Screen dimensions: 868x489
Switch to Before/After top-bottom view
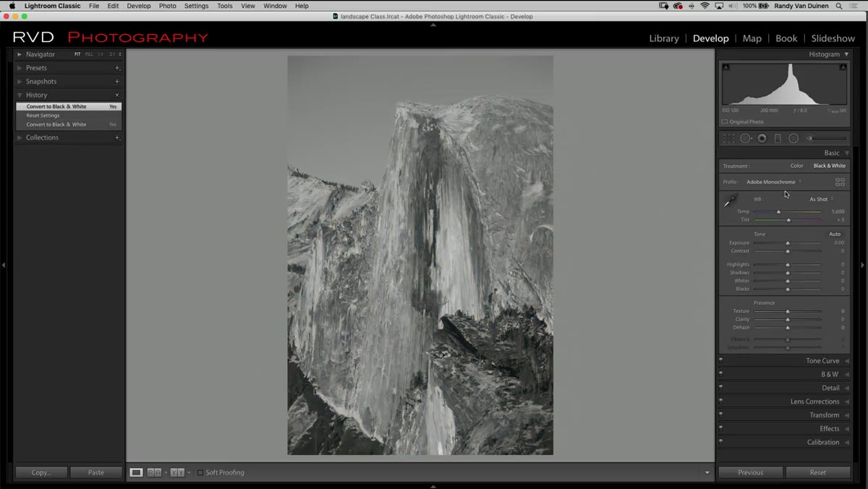pos(177,472)
